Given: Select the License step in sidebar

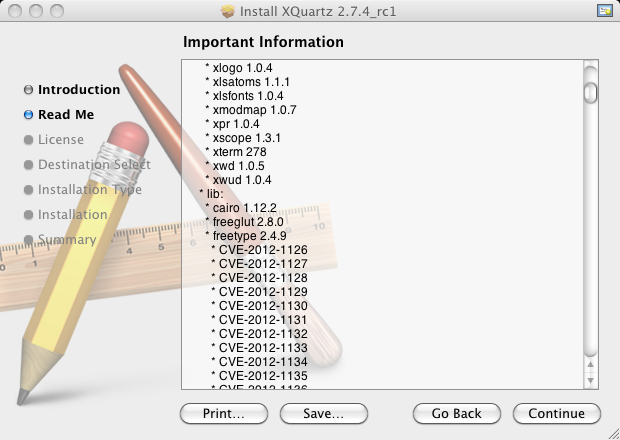Looking at the screenshot, I should [61, 140].
